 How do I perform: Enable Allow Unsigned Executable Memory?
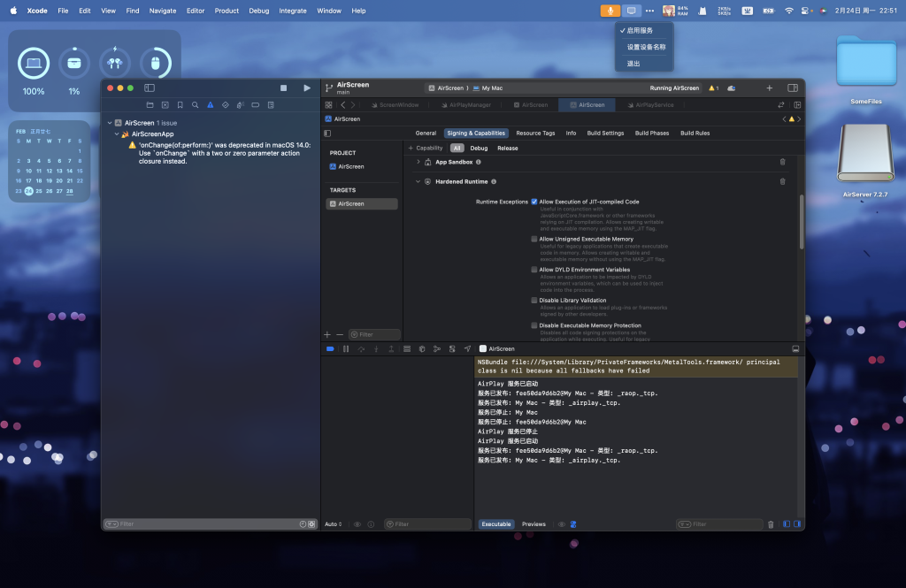(534, 239)
